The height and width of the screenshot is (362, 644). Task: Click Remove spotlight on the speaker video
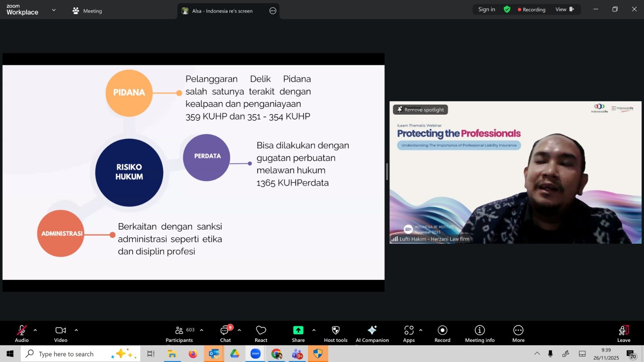tap(421, 109)
